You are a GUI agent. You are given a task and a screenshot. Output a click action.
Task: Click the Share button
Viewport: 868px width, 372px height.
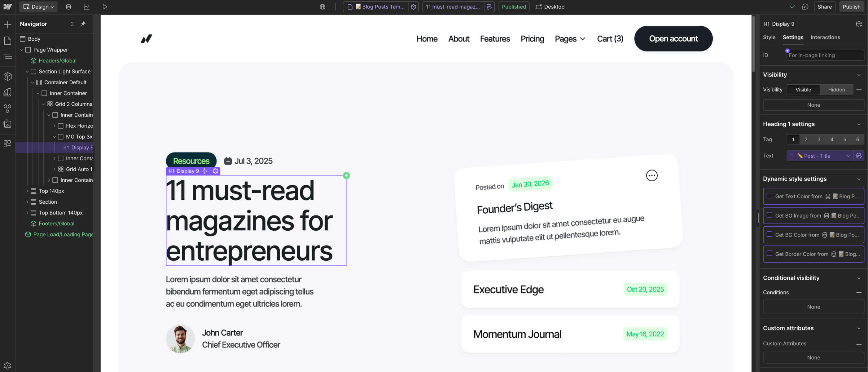tap(824, 7)
